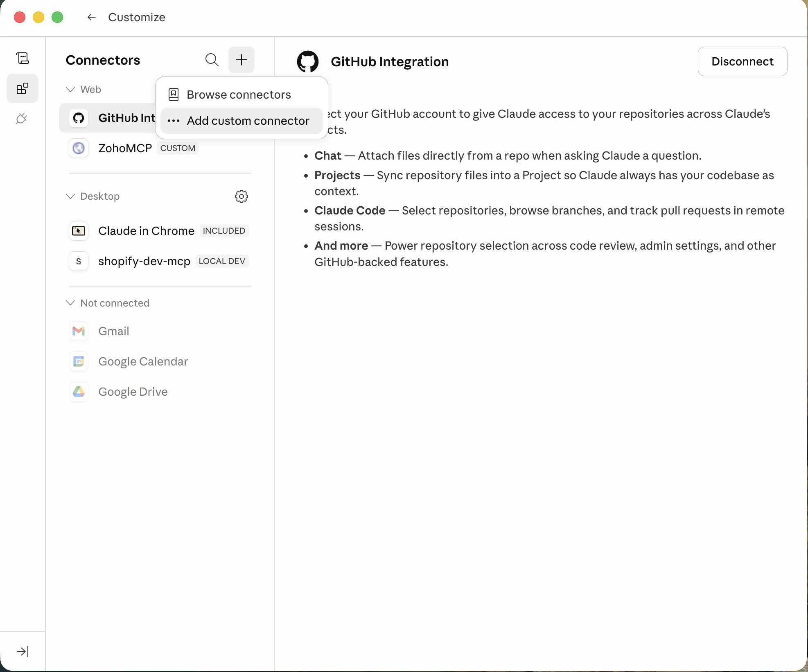Open the top sidebar skills scroll icon
The image size is (808, 672).
23,58
